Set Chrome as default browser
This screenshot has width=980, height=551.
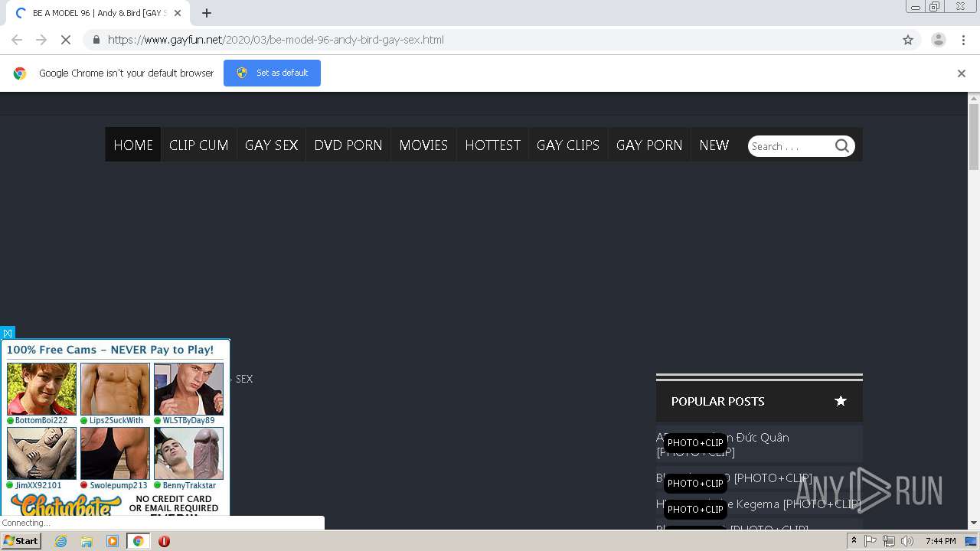272,73
